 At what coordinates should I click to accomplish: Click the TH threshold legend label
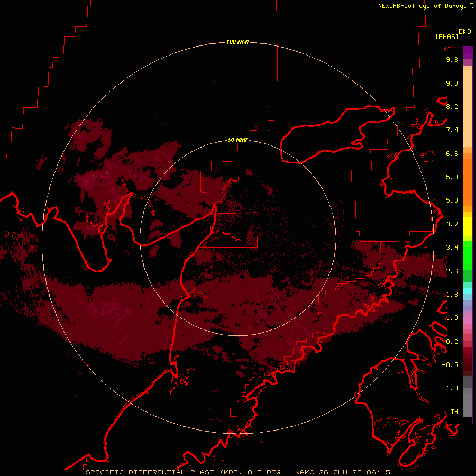pyautogui.click(x=454, y=411)
